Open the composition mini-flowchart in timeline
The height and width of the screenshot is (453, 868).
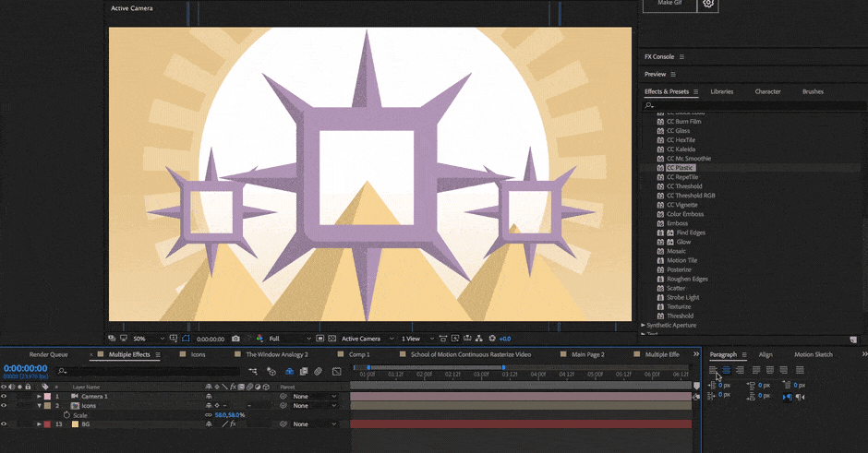[x=253, y=371]
